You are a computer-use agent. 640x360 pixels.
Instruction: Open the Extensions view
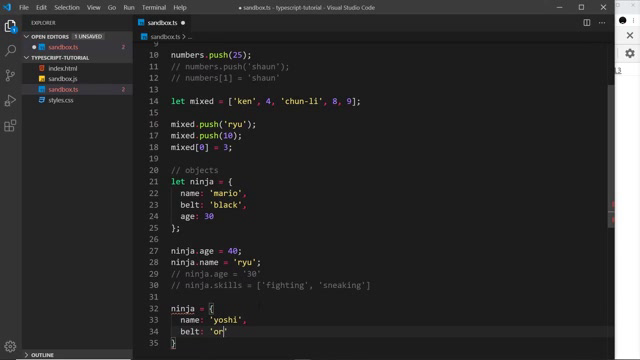point(10,125)
